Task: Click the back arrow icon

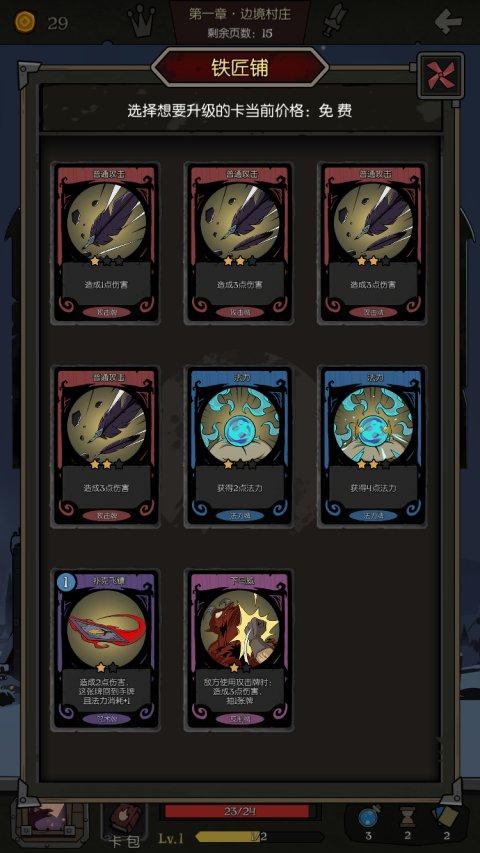Action: [448, 22]
